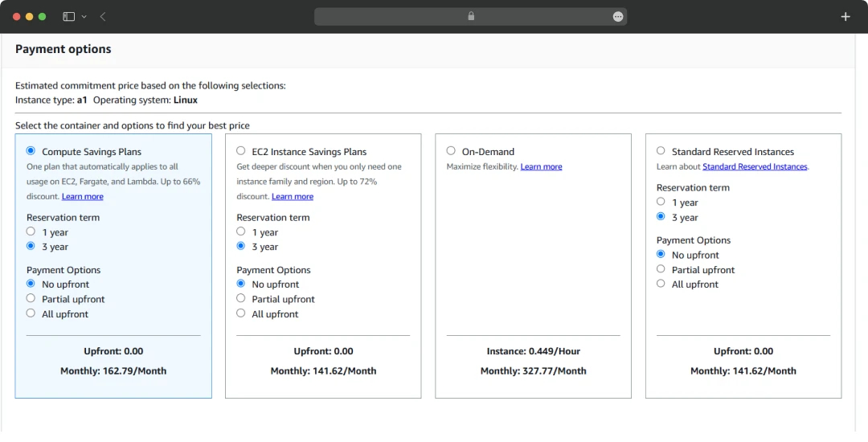
Task: Select the Compute Savings Plans radio button
Action: click(31, 150)
